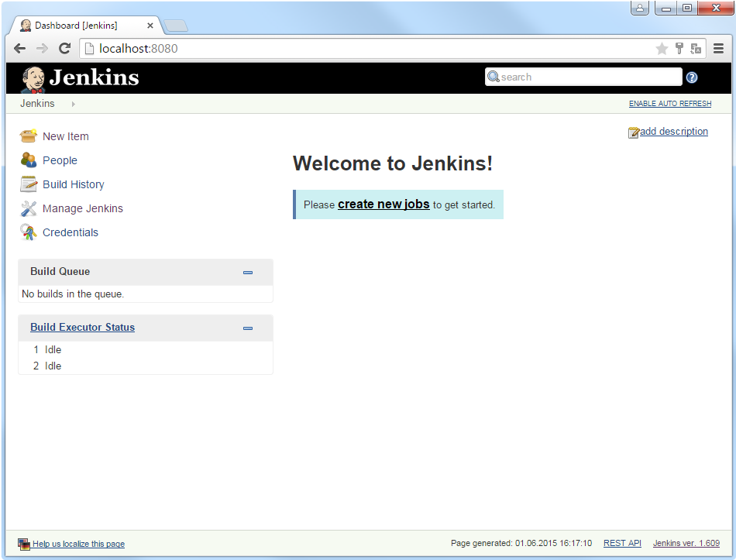This screenshot has height=560, width=736.
Task: Bookmark page with star icon
Action: (662, 48)
